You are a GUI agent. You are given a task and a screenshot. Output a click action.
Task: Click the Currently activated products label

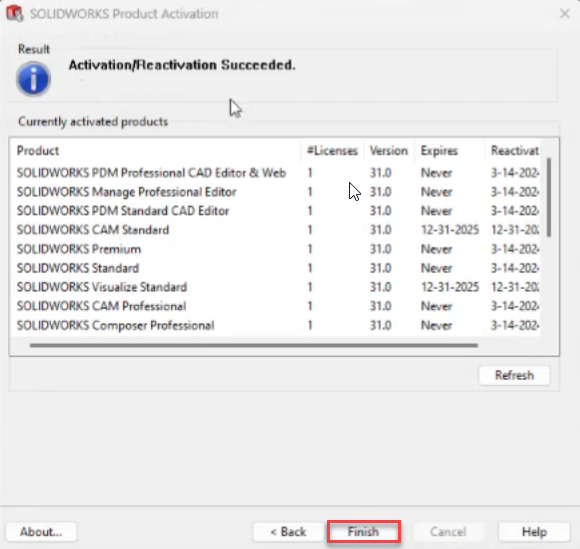pyautogui.click(x=93, y=121)
